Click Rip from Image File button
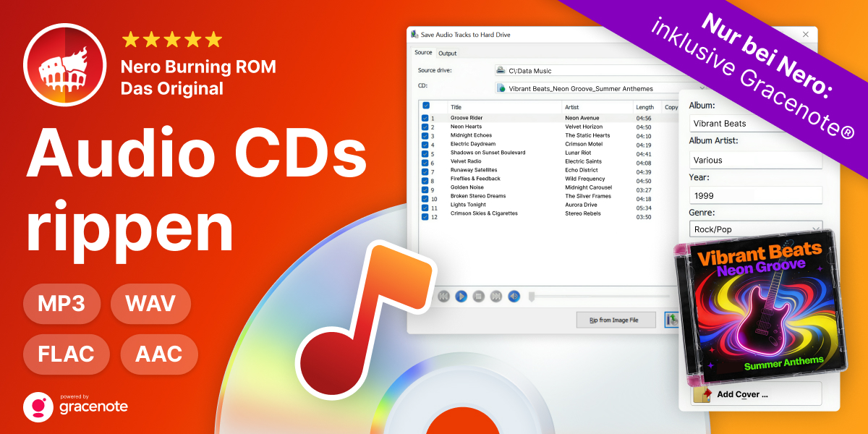The width and height of the screenshot is (868, 434). [616, 320]
